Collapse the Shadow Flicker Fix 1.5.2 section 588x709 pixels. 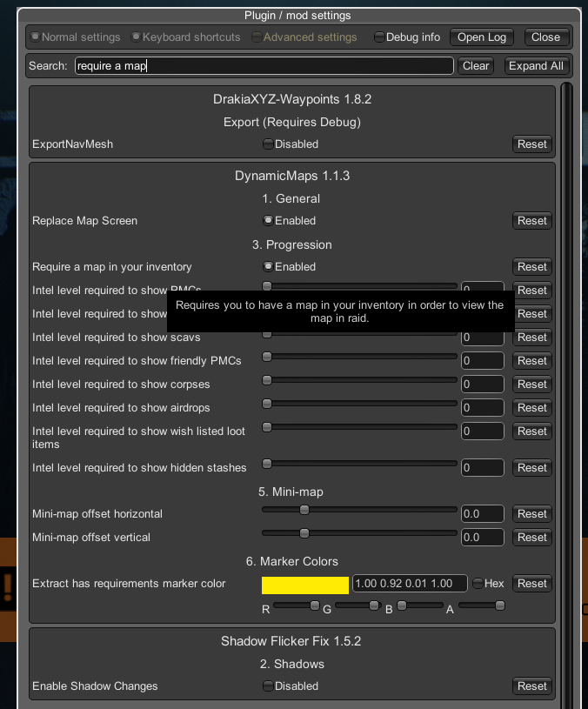(291, 641)
